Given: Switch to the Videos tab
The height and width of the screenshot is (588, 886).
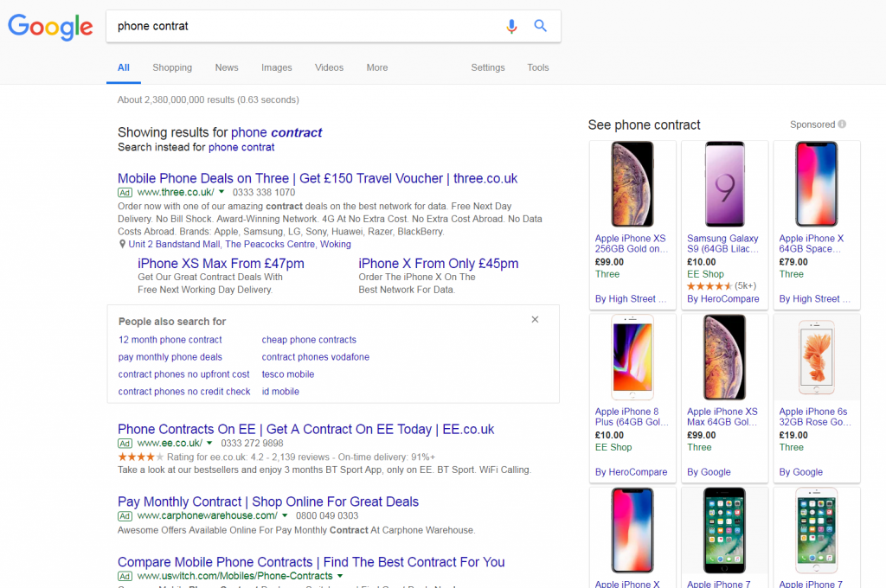Looking at the screenshot, I should [329, 67].
